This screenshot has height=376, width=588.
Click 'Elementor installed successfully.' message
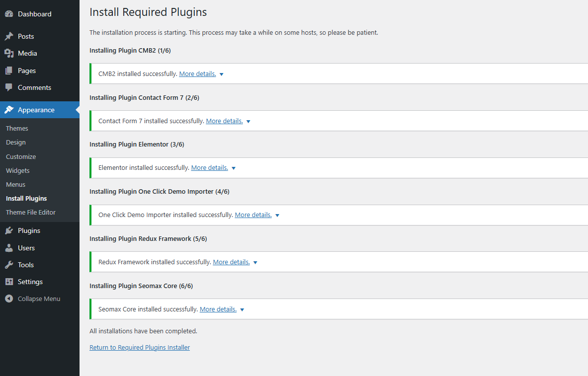point(144,167)
